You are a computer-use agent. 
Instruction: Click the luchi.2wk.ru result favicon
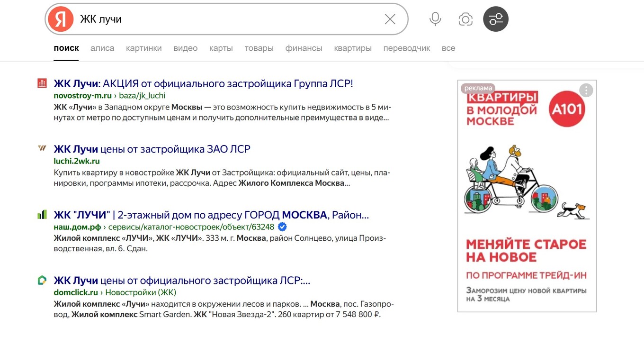pos(42,148)
